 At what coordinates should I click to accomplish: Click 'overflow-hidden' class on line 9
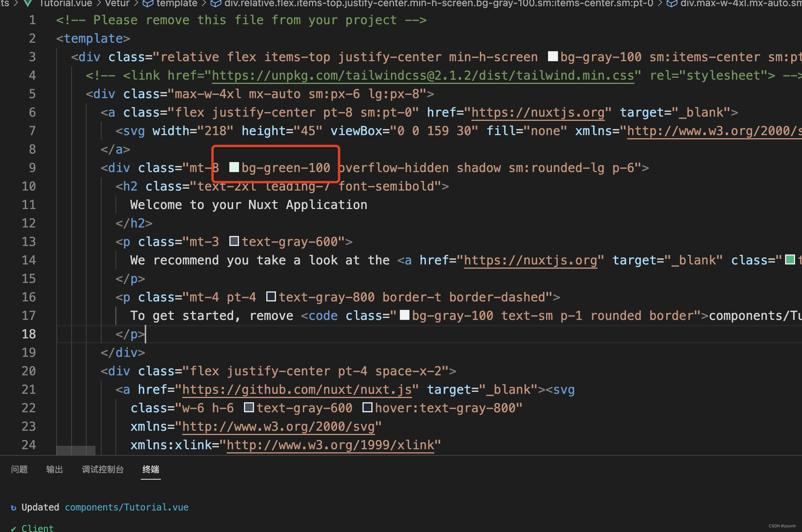(394, 168)
